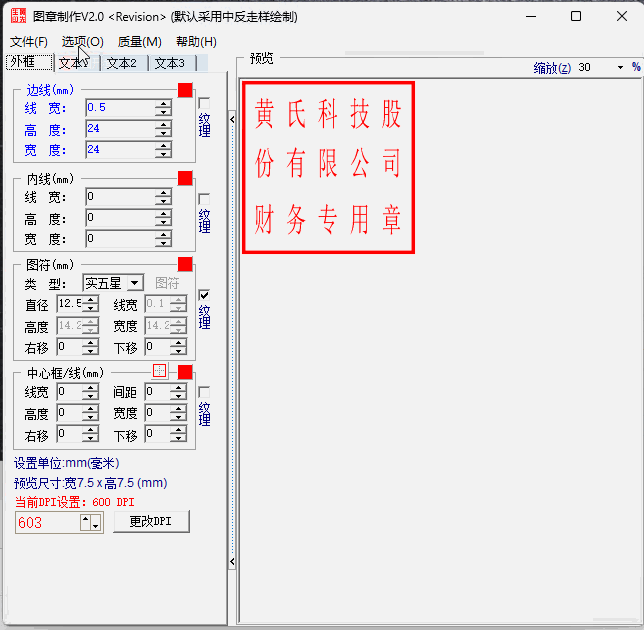Click the 边线 宽度 field showing 24
The height and width of the screenshot is (630, 644).
pos(120,149)
